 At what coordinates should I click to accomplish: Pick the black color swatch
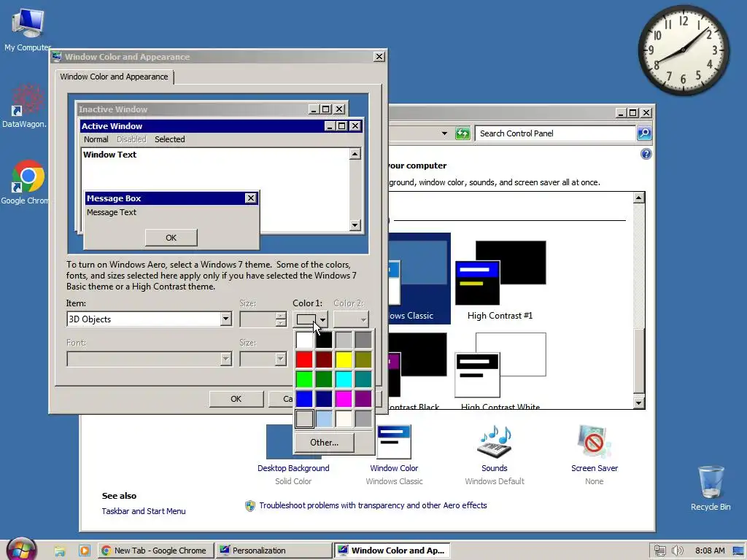[x=324, y=340]
